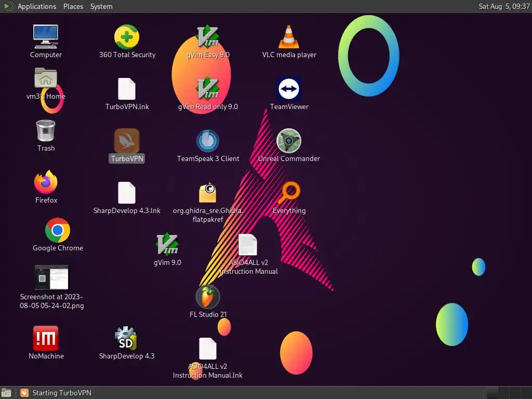
Task: Select ASIO4ALL v2 Instruction Manual.lnk file
Action: [208, 349]
